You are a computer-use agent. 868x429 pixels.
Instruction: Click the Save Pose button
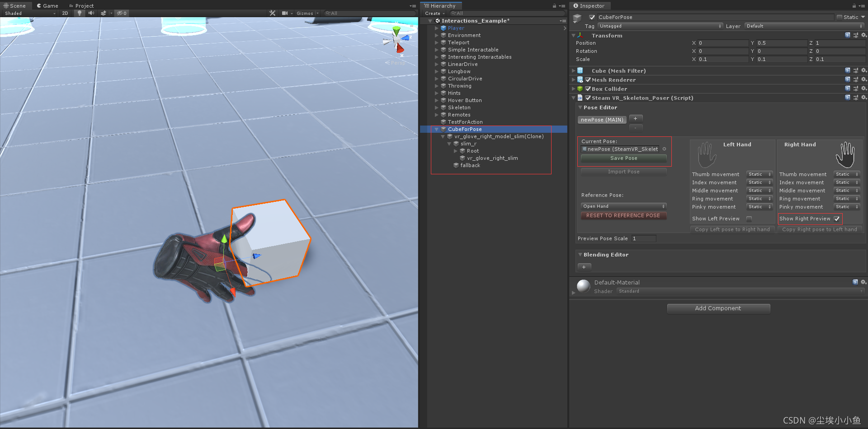pos(624,158)
